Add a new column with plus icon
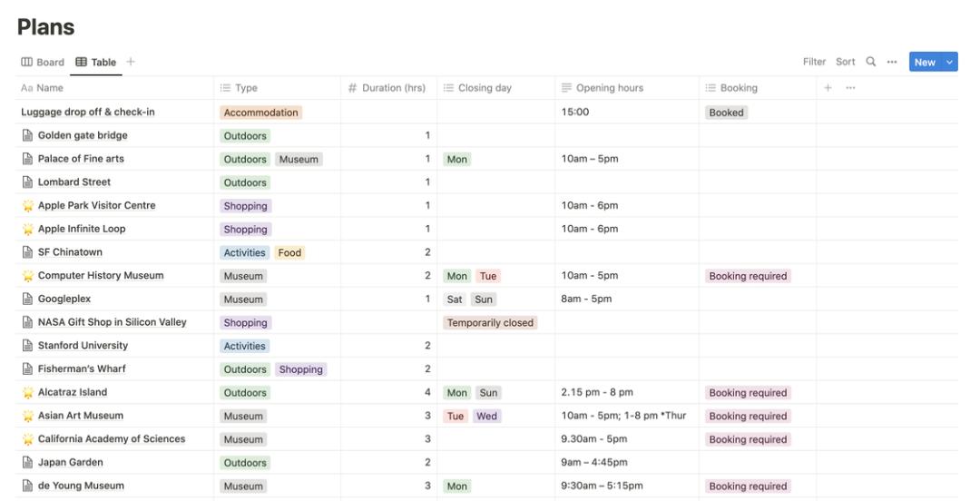980x501 pixels. 828,88
